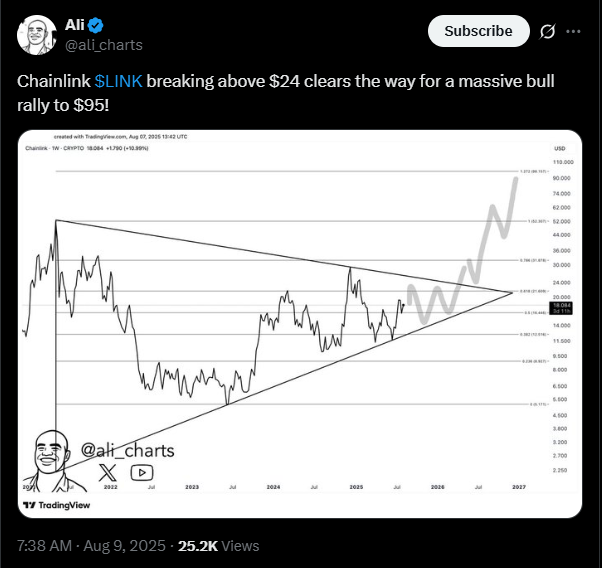Click the TradingView logo on chart
Screen dimensions: 602x568
point(56,505)
